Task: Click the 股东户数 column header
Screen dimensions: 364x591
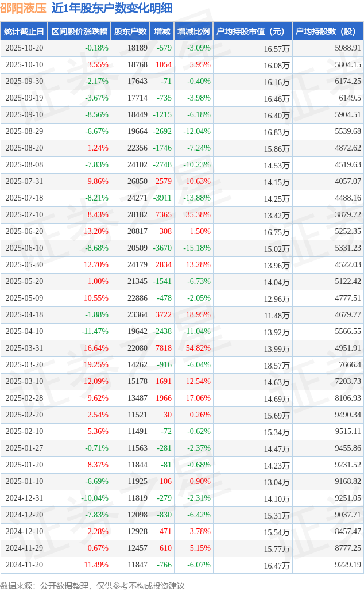Action: tap(130, 32)
